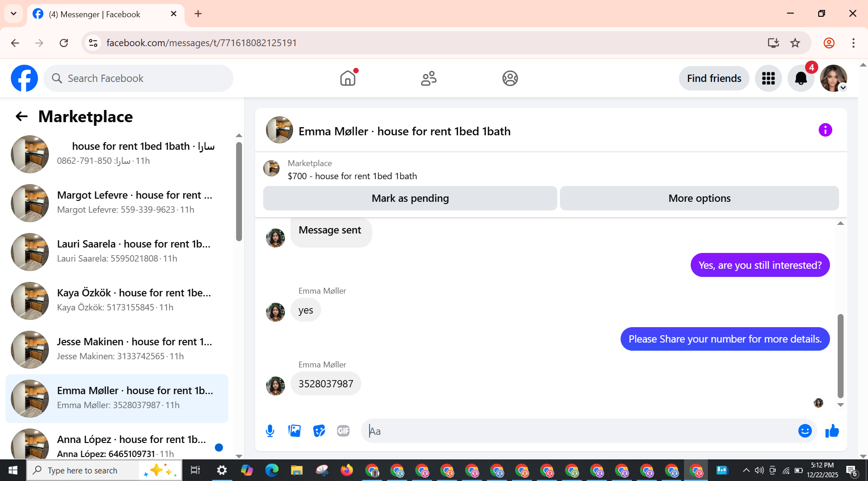Screen dimensions: 868x481
Task: Click the 'Message sent' bubble
Action: pyautogui.click(x=331, y=232)
